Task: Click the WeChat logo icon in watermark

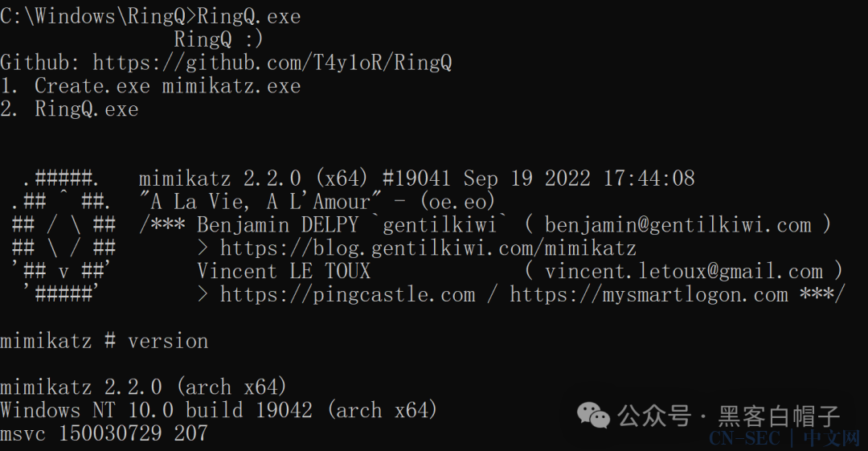Action: (593, 416)
